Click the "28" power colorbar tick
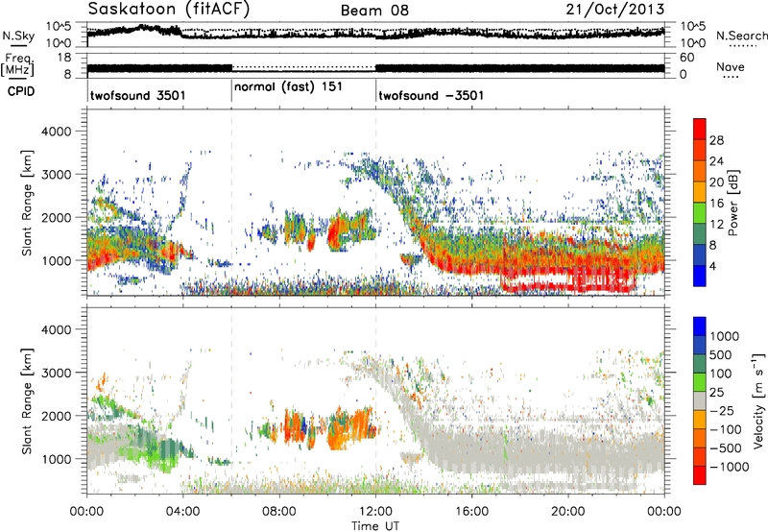The width and height of the screenshot is (768, 532). (x=716, y=140)
